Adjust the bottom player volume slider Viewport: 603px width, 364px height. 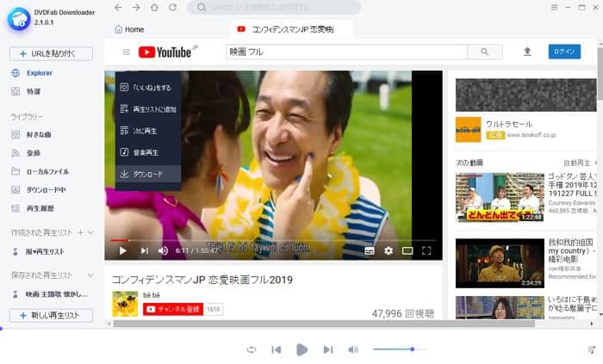click(x=399, y=349)
